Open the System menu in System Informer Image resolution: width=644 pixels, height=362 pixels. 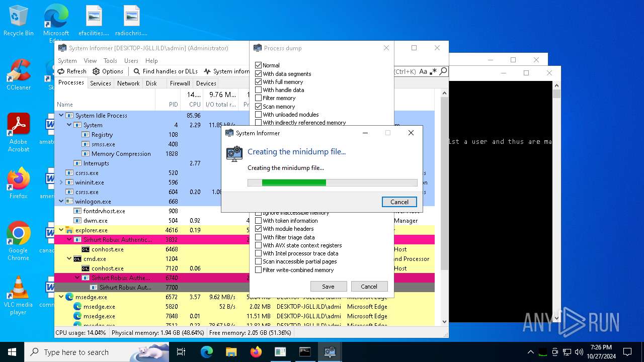tap(67, 60)
